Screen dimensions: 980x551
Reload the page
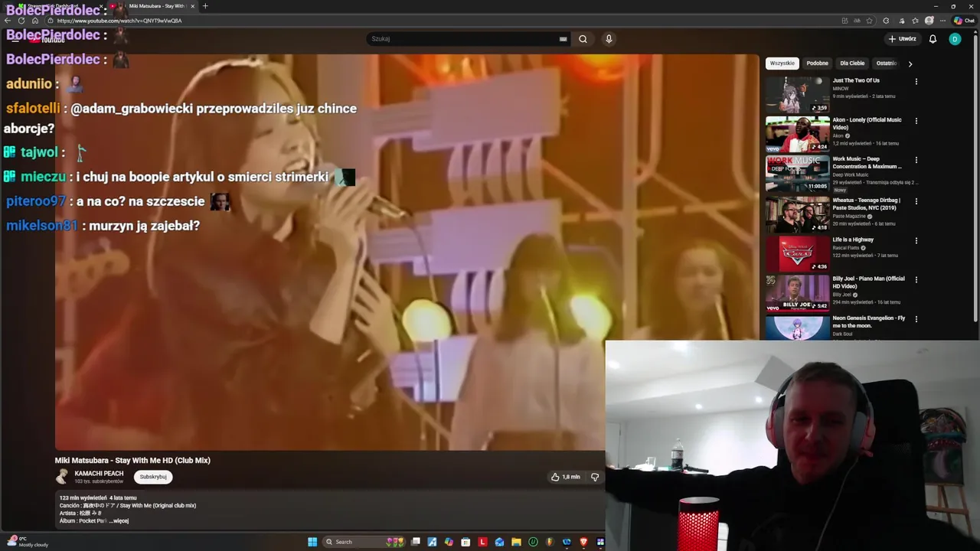click(21, 21)
